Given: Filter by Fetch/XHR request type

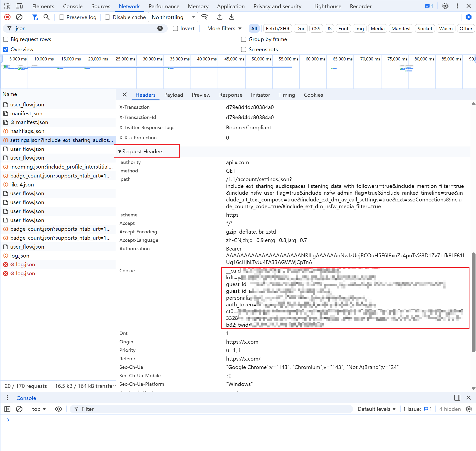Looking at the screenshot, I should tap(277, 29).
